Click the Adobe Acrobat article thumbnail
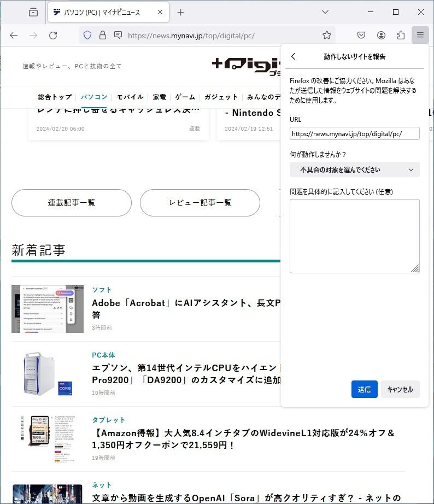 tap(48, 308)
